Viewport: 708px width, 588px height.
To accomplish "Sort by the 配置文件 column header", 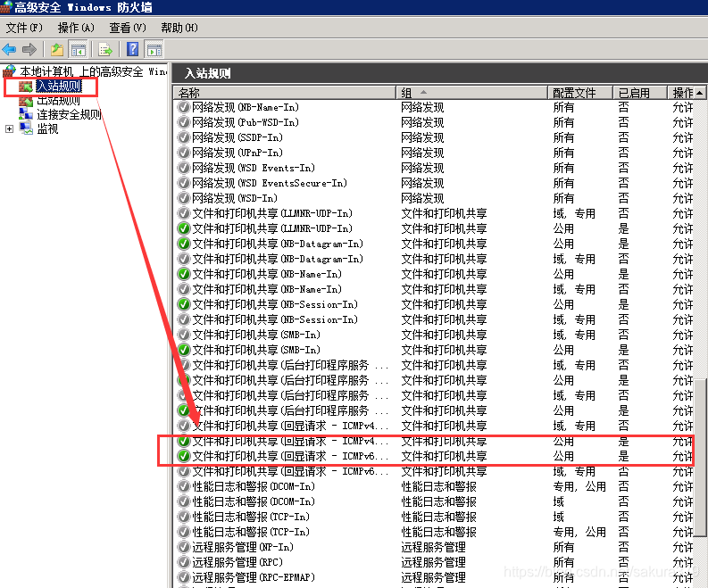I will click(580, 93).
